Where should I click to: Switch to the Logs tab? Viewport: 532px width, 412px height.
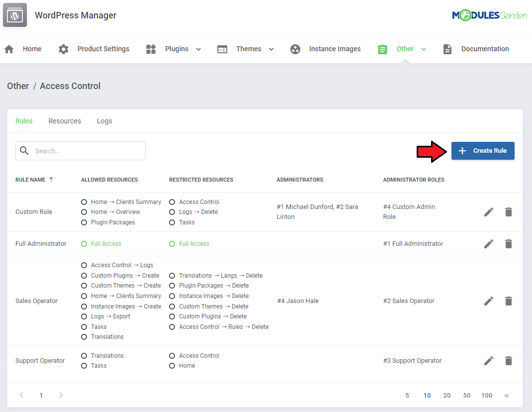coord(104,121)
